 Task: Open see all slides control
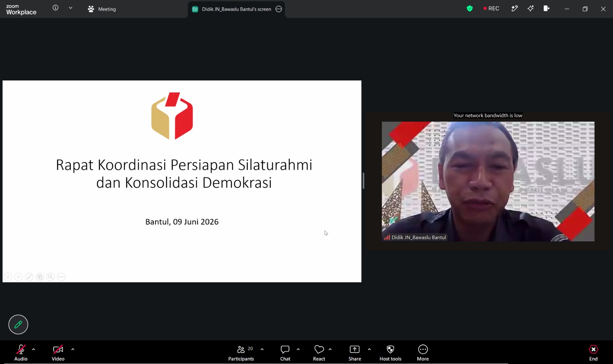[40, 277]
